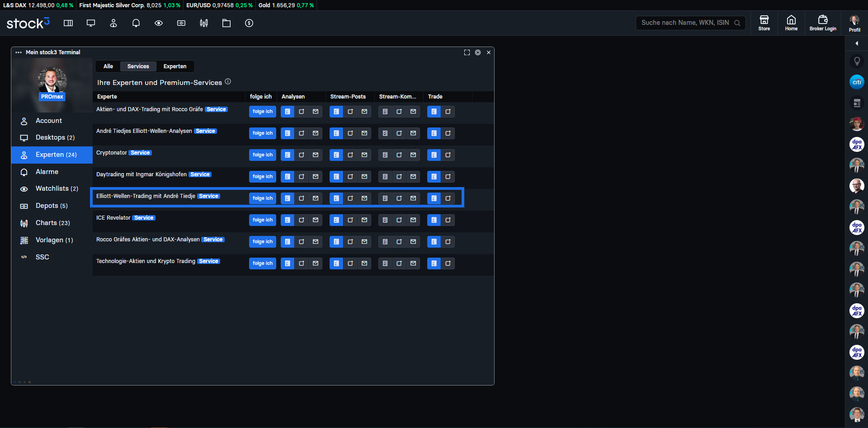Click the folder icon in top toolbar
The image size is (868, 428).
click(x=226, y=23)
